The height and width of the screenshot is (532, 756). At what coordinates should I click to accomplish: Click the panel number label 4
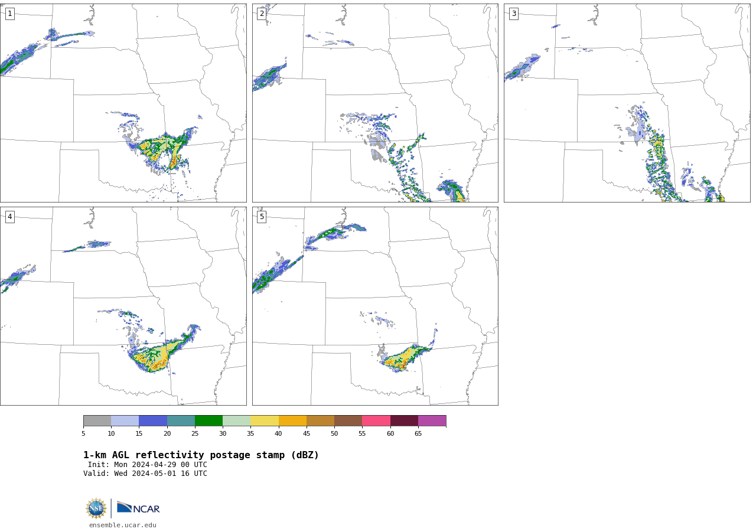click(x=9, y=217)
